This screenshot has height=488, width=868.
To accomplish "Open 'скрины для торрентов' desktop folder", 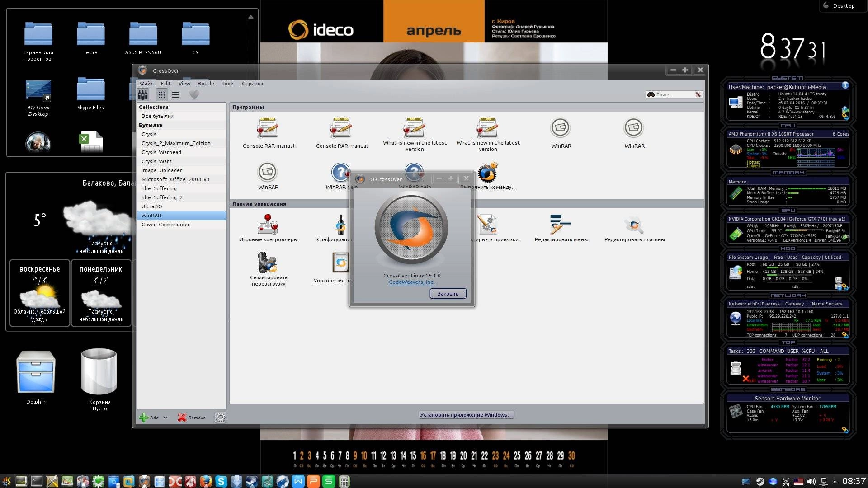I will click(x=38, y=42).
